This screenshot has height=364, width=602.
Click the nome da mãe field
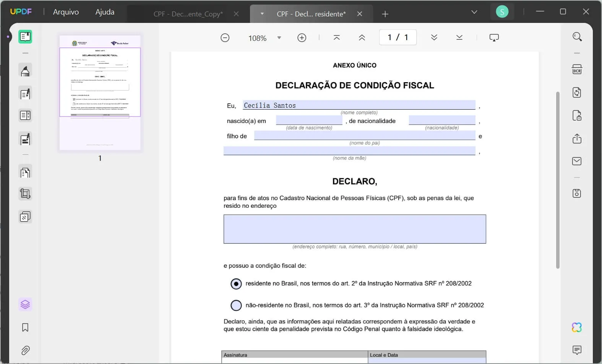(x=349, y=151)
